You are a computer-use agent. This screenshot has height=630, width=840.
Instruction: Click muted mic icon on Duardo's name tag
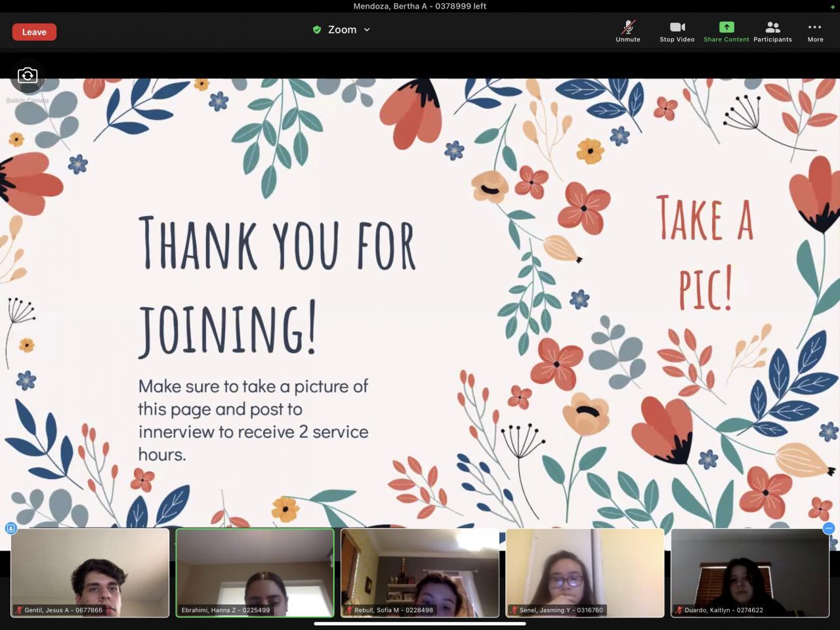click(679, 610)
